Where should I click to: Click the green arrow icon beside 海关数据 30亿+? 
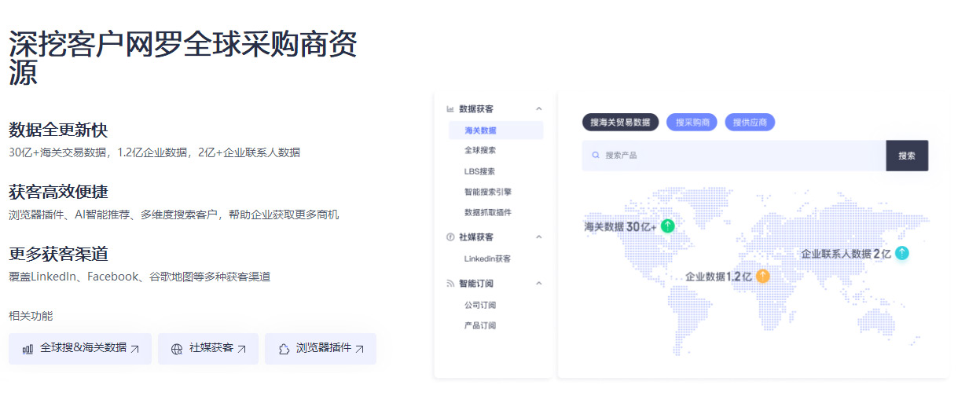click(667, 226)
